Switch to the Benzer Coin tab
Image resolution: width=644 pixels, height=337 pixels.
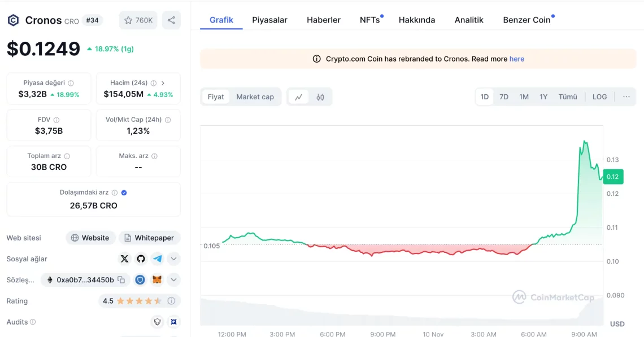(526, 20)
